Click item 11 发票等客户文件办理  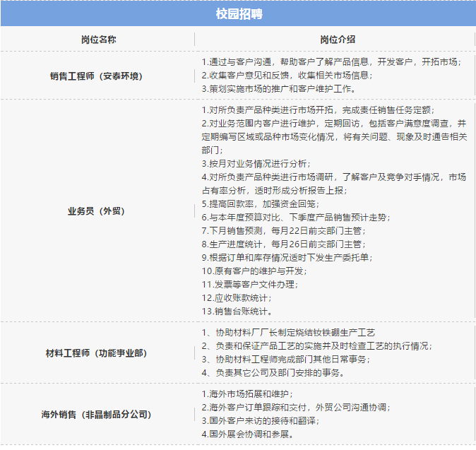250,284
